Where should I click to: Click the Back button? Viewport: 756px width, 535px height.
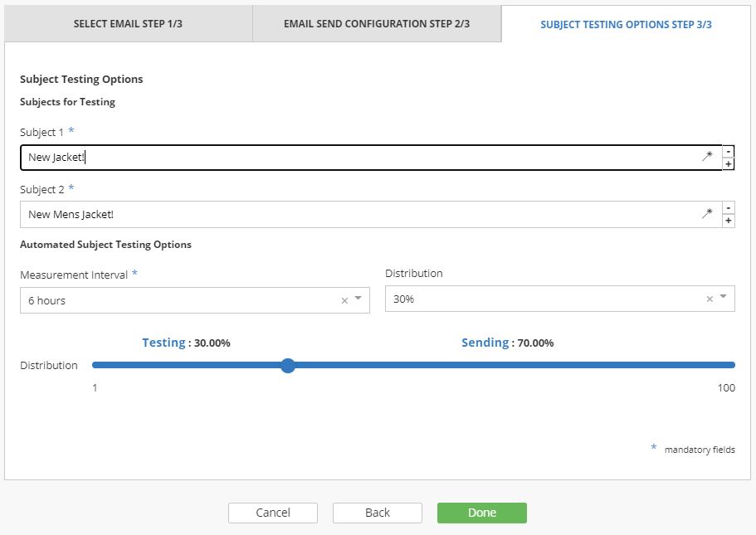pyautogui.click(x=378, y=513)
